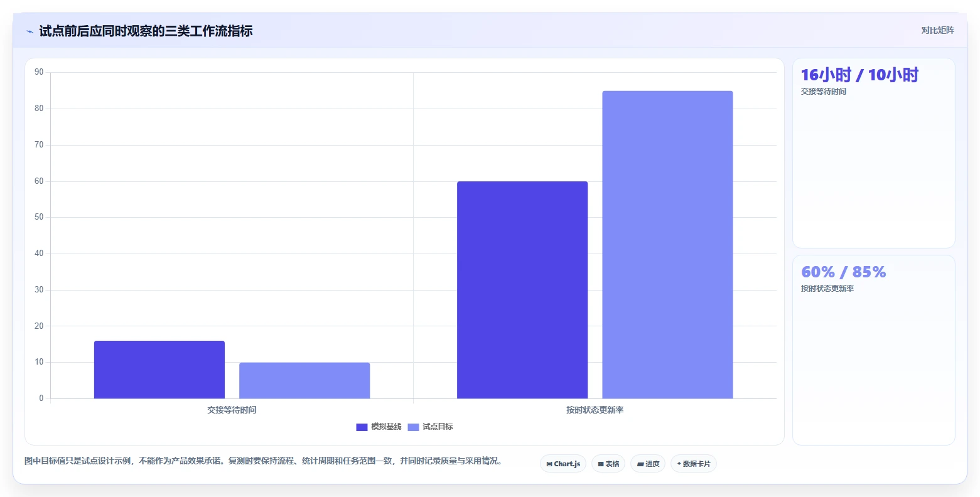Screen dimensions: 980x497
Task: Click the y-axis tick 50
Action: (40, 217)
